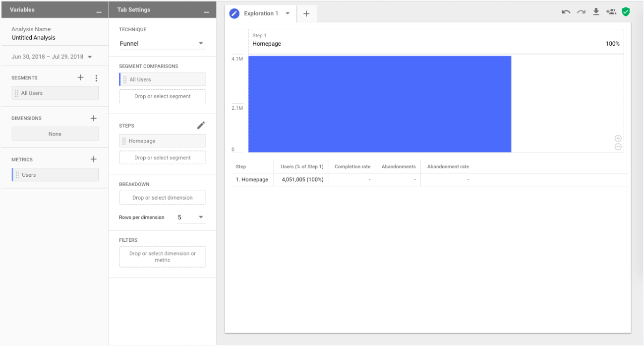
Task: Click the Users metric drag handle
Action: [17, 175]
